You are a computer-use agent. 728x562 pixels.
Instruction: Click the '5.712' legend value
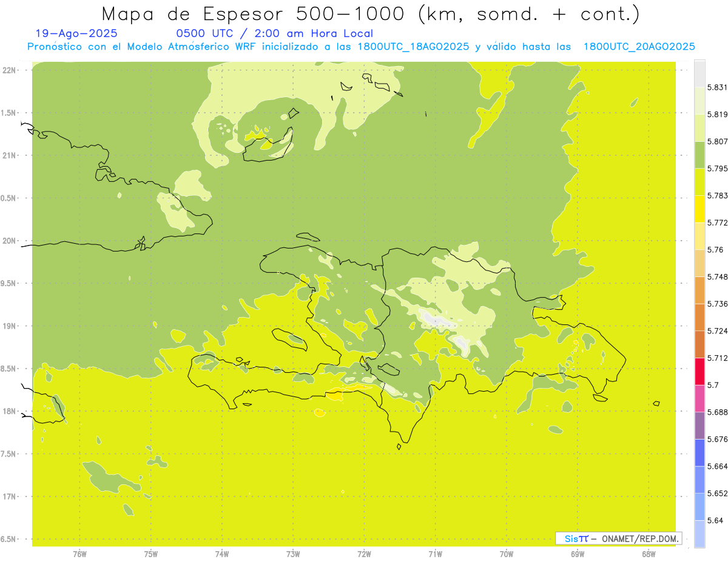pos(718,358)
